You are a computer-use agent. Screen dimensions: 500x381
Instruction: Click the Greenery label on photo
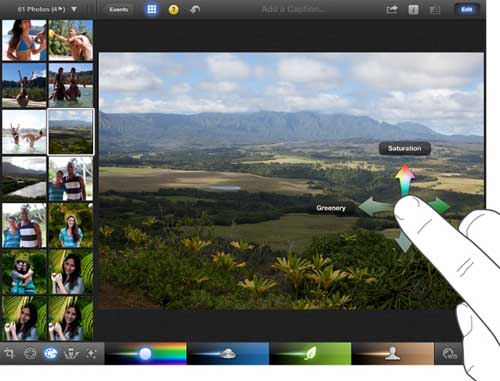(x=331, y=208)
